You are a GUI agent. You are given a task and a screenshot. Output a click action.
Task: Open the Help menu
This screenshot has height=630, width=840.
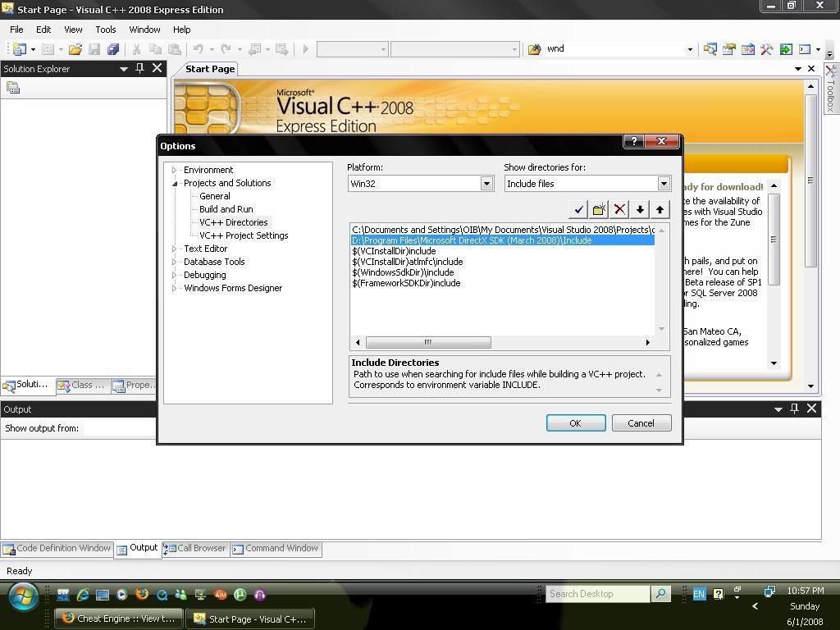pos(181,30)
